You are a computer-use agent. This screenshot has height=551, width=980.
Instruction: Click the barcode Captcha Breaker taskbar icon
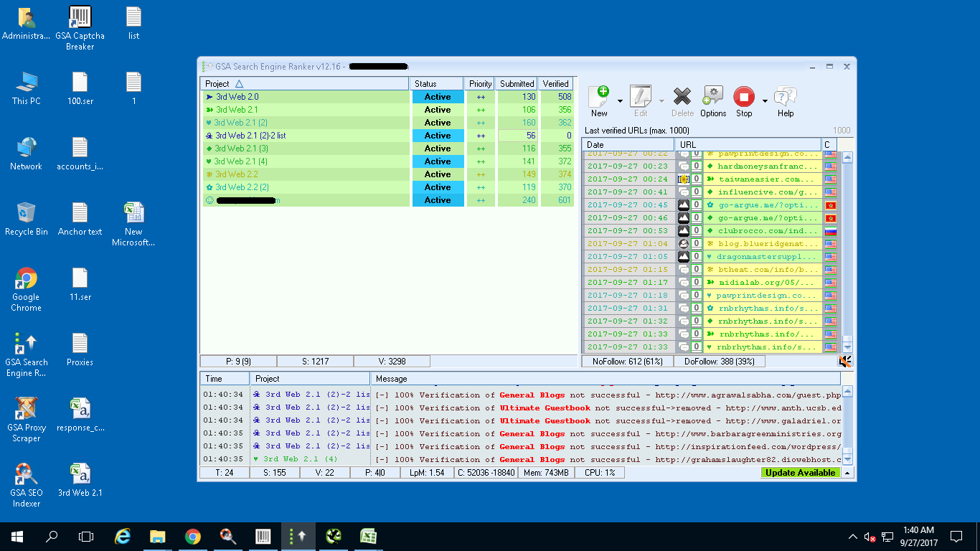click(263, 536)
